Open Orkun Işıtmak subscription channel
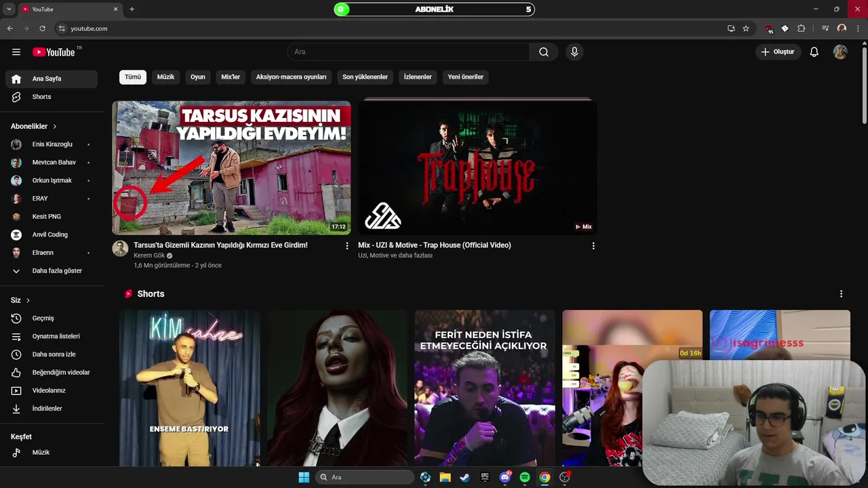This screenshot has height=488, width=868. coord(52,180)
